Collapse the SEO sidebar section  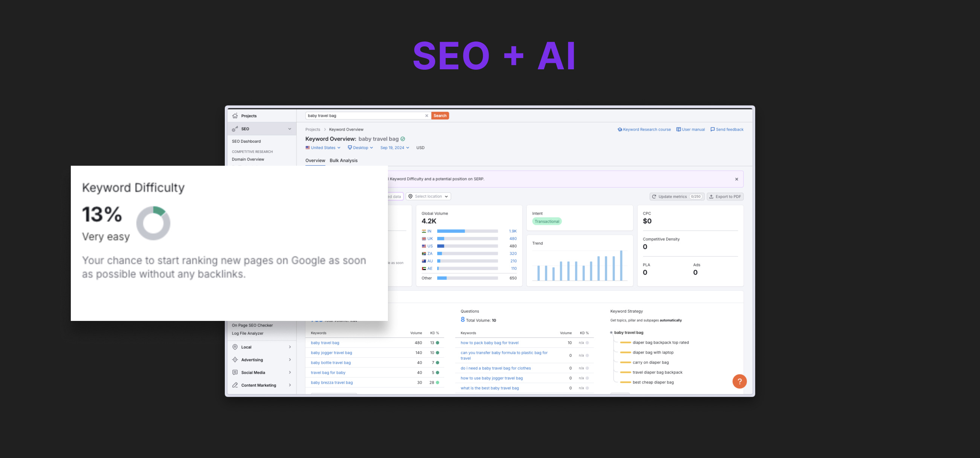290,129
